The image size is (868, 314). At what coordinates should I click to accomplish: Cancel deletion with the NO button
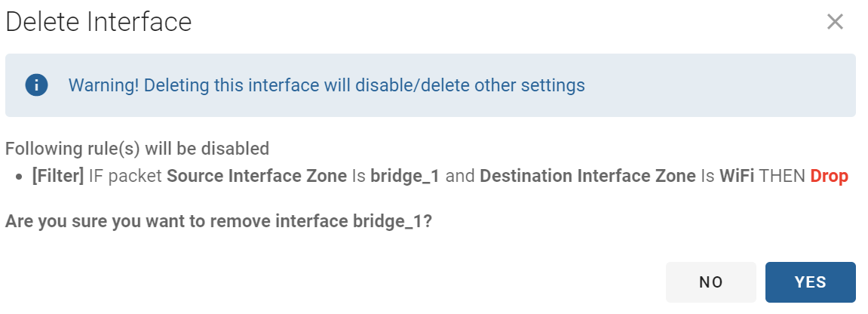pyautogui.click(x=711, y=282)
